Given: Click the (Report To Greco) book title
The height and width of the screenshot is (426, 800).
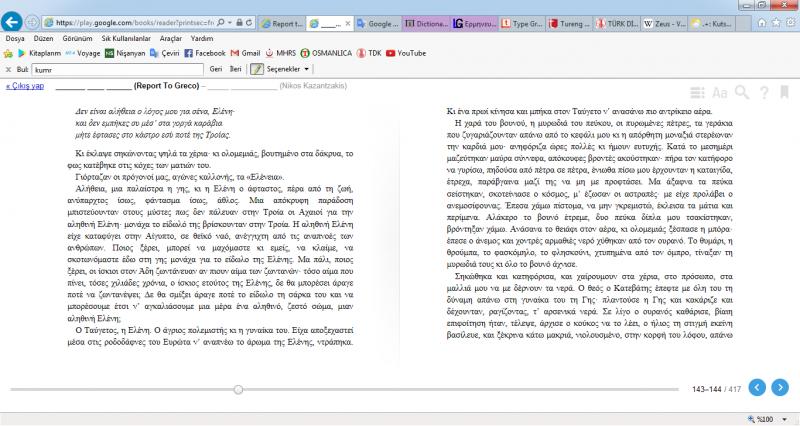Looking at the screenshot, I should point(166,86).
